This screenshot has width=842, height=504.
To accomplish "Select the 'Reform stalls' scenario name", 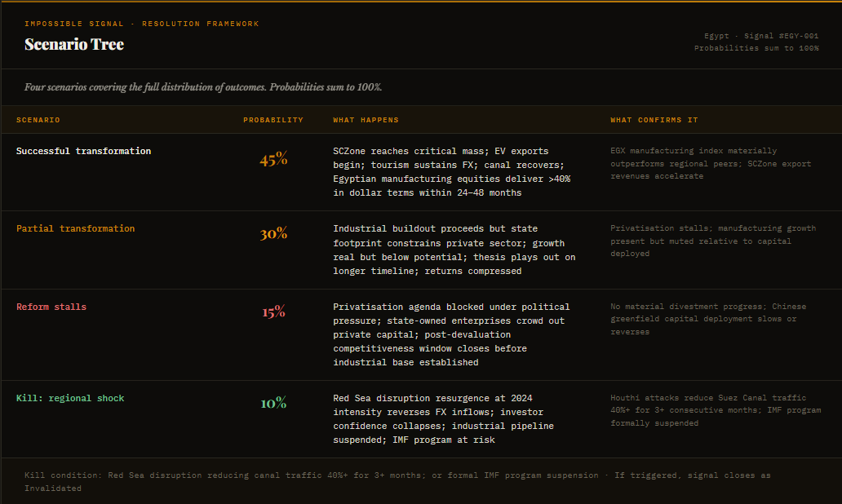I will 51,307.
